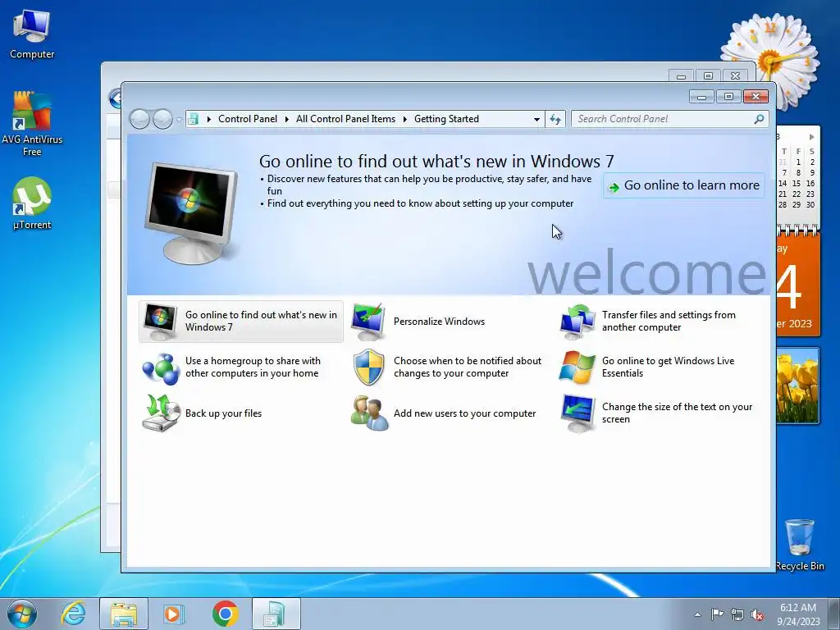The image size is (840, 630).
Task: Select Getting Started breadcrumb
Action: [446, 119]
